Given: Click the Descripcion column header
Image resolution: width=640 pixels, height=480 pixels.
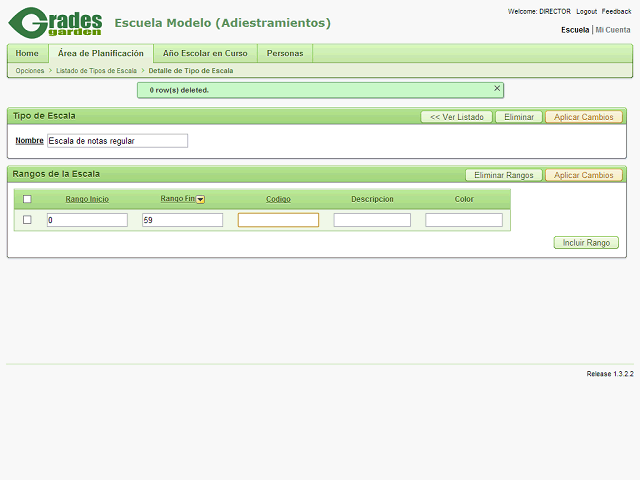Looking at the screenshot, I should coord(372,199).
